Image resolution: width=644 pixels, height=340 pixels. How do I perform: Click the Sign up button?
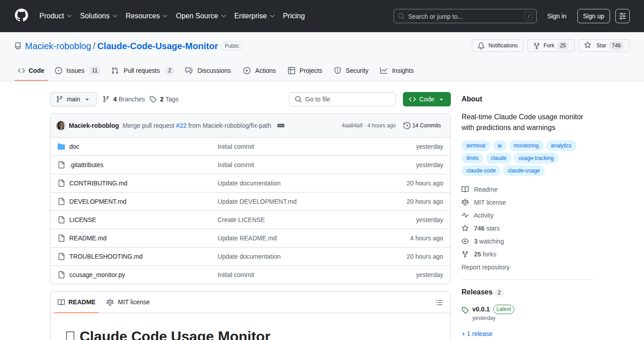tap(593, 16)
